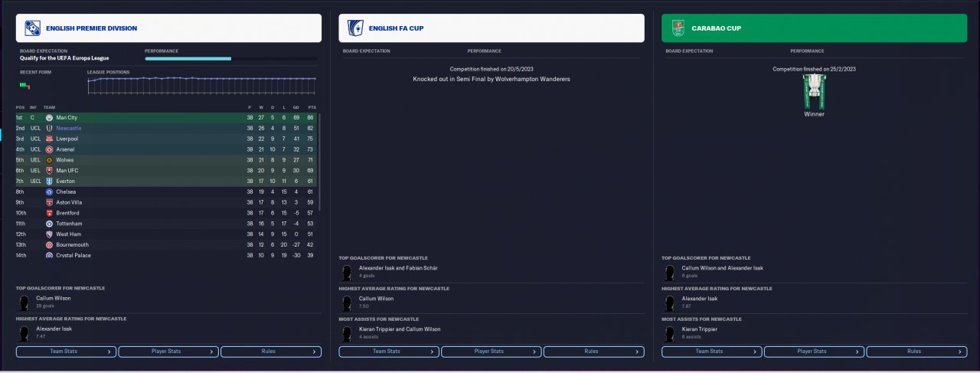The width and height of the screenshot is (980, 373).
Task: Click Man City's 86 points value
Action: pyautogui.click(x=312, y=118)
